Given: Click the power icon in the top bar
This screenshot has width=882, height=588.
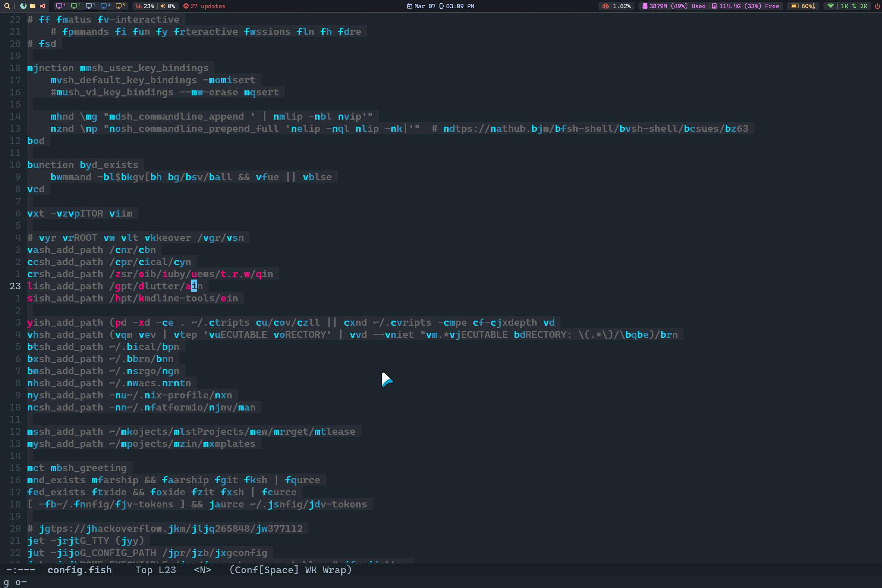Looking at the screenshot, I should coord(877,6).
